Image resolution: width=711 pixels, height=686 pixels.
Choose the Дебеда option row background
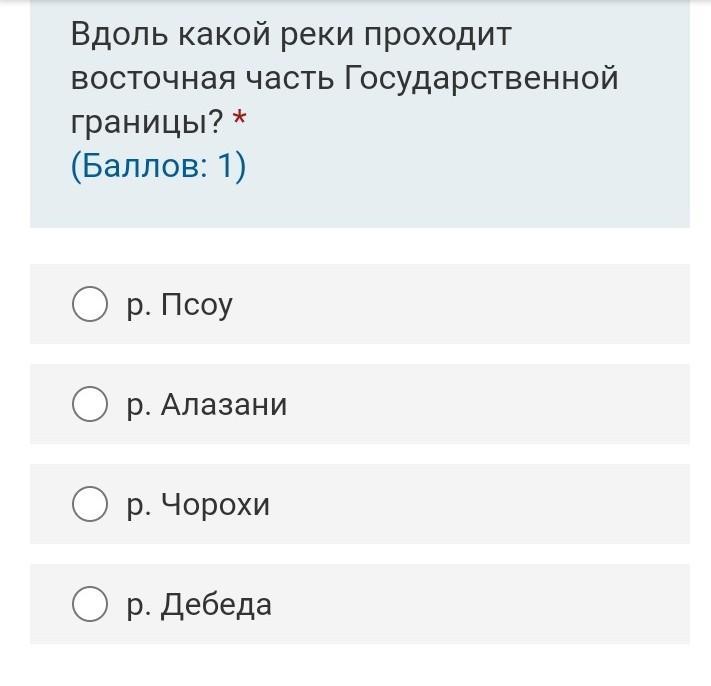tap(360, 604)
